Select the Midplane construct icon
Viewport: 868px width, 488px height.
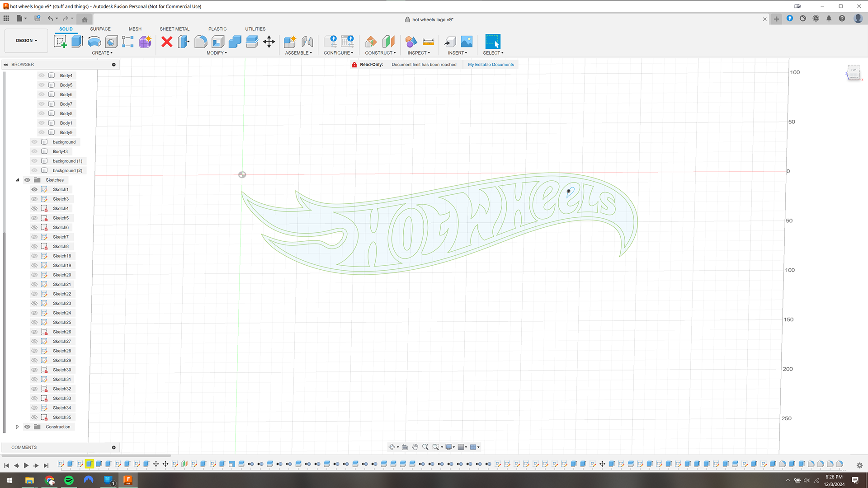(x=388, y=42)
